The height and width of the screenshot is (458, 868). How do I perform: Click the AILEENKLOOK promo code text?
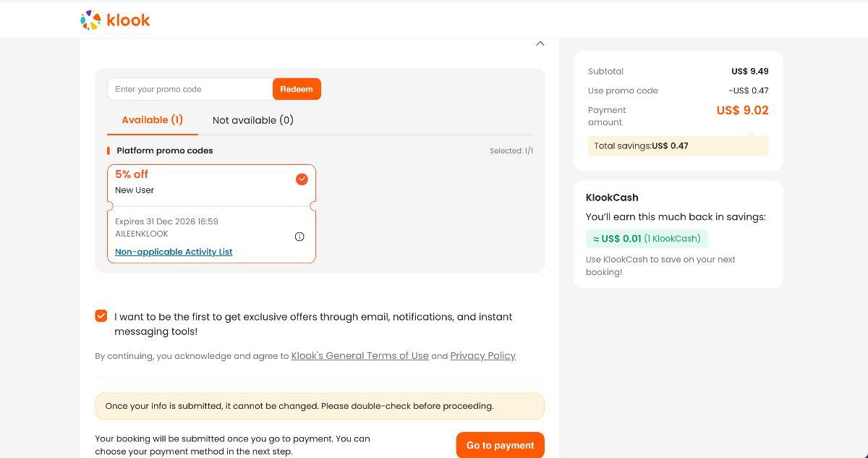click(142, 234)
